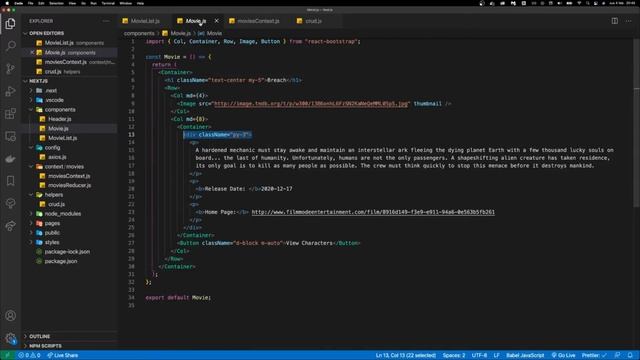This screenshot has height=360, width=640.
Task: Click the notifications bell in status bar
Action: click(630, 356)
